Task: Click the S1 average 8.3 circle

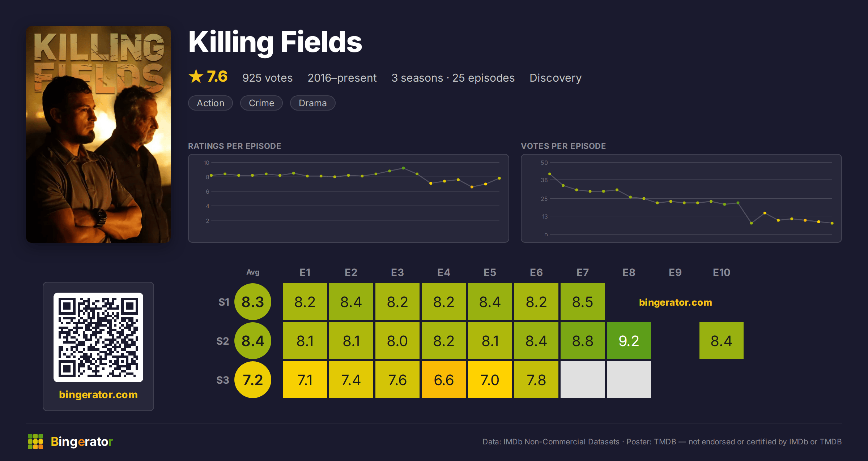Action: click(x=253, y=302)
